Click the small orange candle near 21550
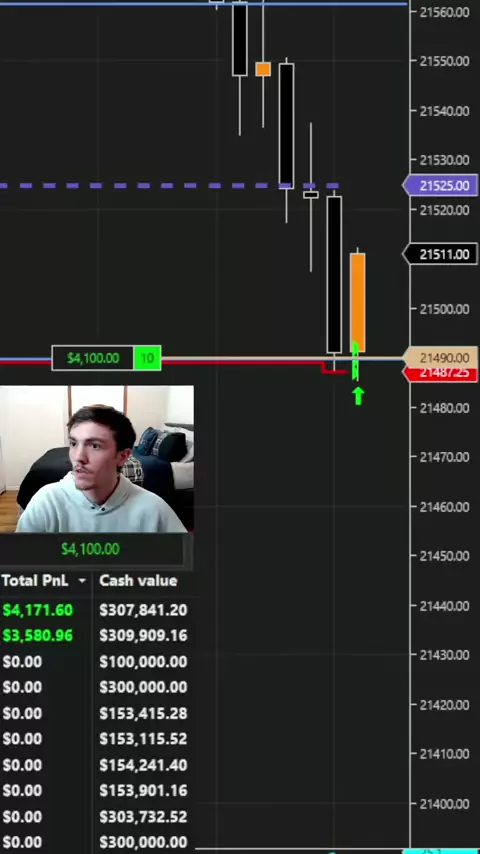 coord(263,69)
